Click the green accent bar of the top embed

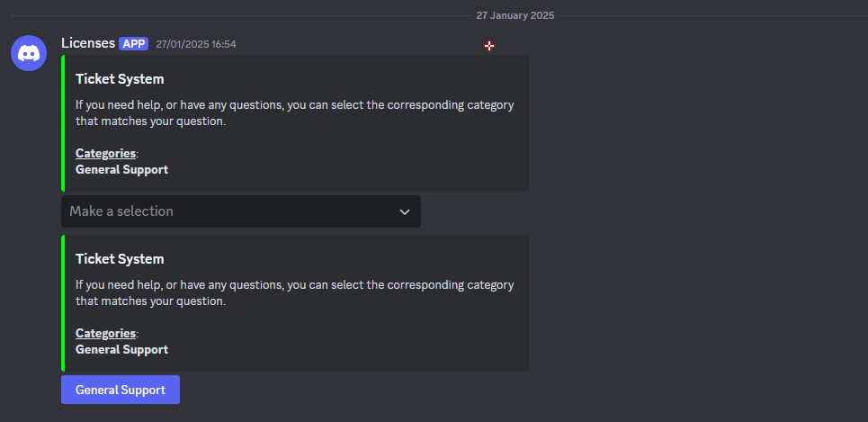pos(63,123)
